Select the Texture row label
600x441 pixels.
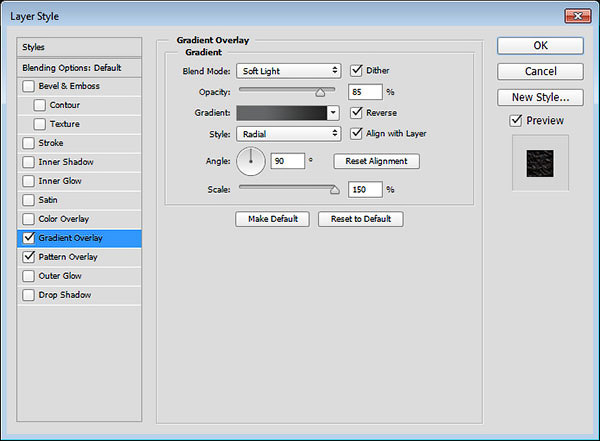point(65,124)
